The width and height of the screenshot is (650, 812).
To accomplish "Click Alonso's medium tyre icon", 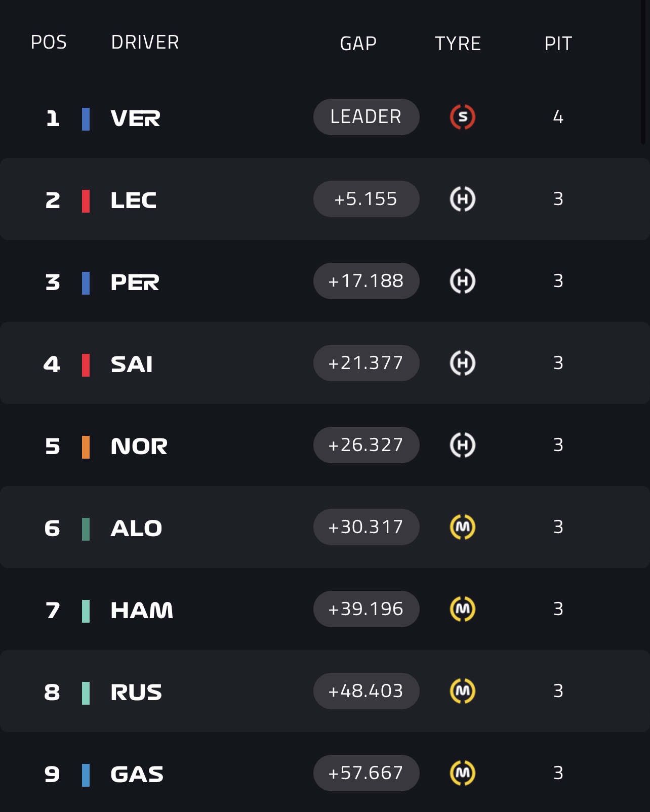I will pyautogui.click(x=462, y=527).
